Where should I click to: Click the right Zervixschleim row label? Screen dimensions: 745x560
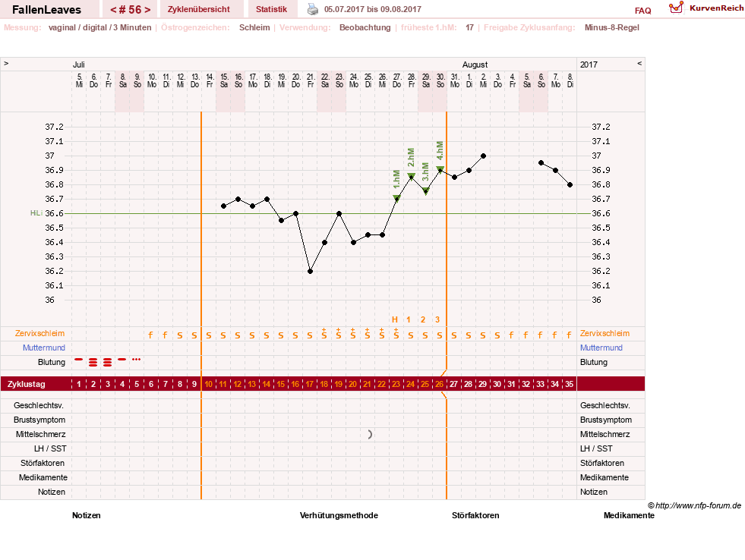tap(605, 333)
